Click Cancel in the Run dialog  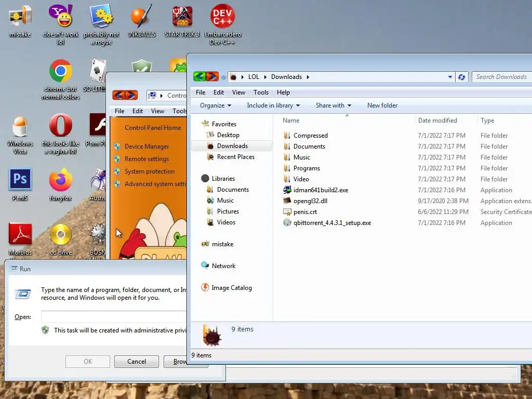137,362
